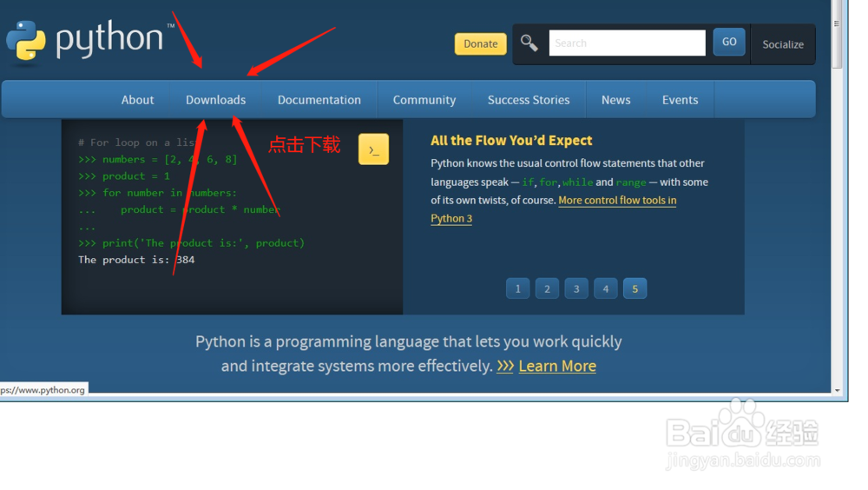The image size is (868, 490).
Task: Open the Documentation menu
Action: pyautogui.click(x=319, y=100)
